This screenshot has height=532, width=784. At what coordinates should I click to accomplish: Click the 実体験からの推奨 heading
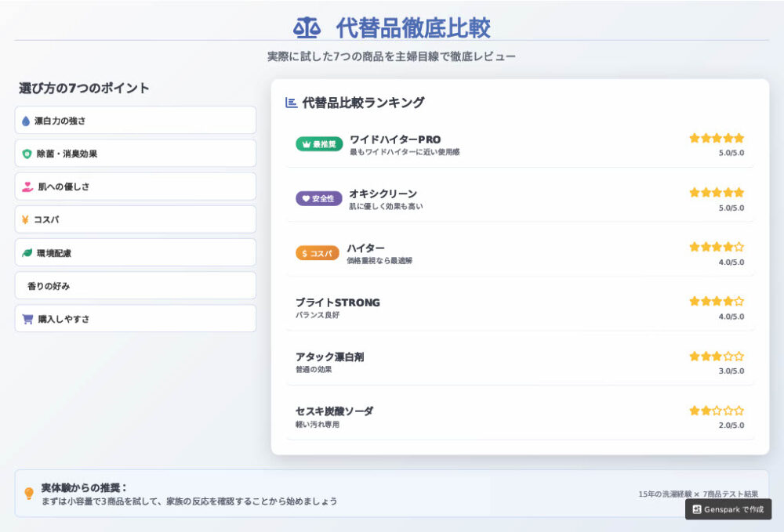(x=84, y=487)
